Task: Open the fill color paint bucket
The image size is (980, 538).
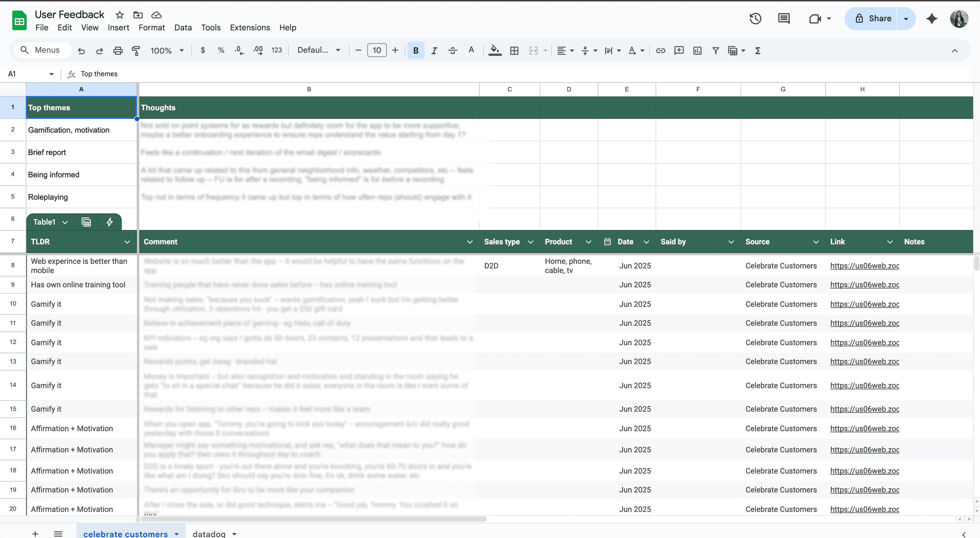Action: click(495, 51)
